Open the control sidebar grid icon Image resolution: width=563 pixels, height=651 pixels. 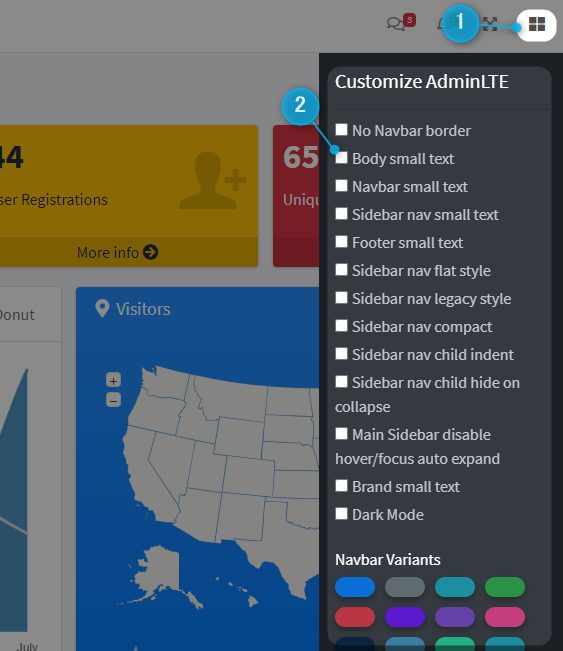536,24
